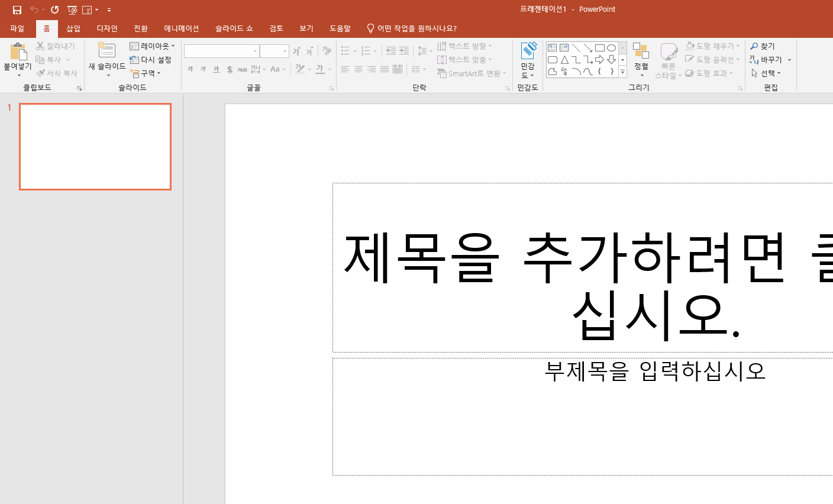Viewport: 833px width, 504px height.
Task: Open the font color (가) button
Action: 320,69
